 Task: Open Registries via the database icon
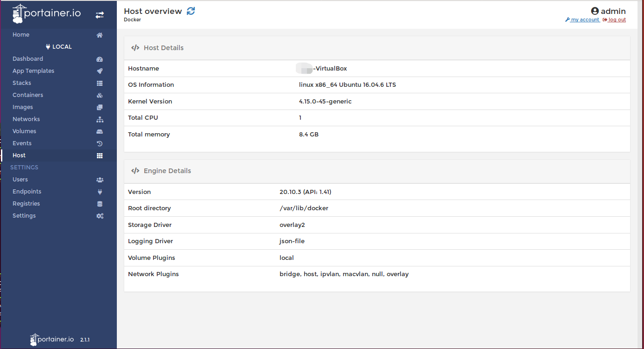tap(100, 203)
